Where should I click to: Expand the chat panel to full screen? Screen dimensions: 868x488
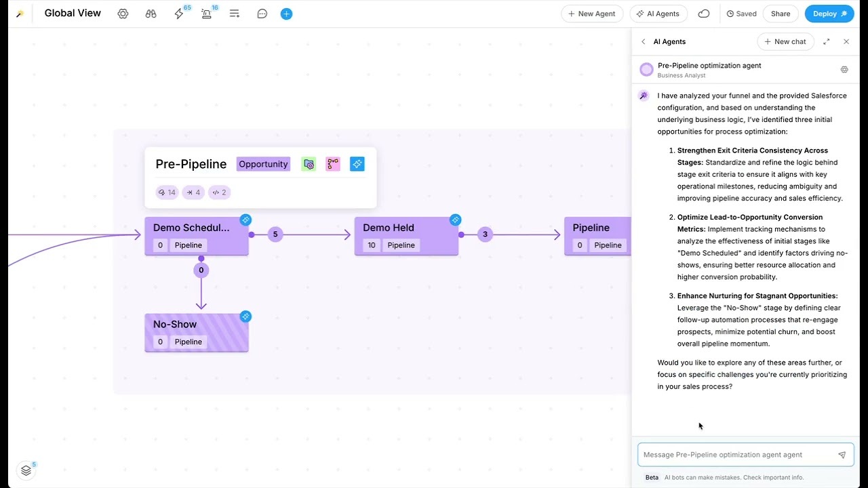click(826, 41)
